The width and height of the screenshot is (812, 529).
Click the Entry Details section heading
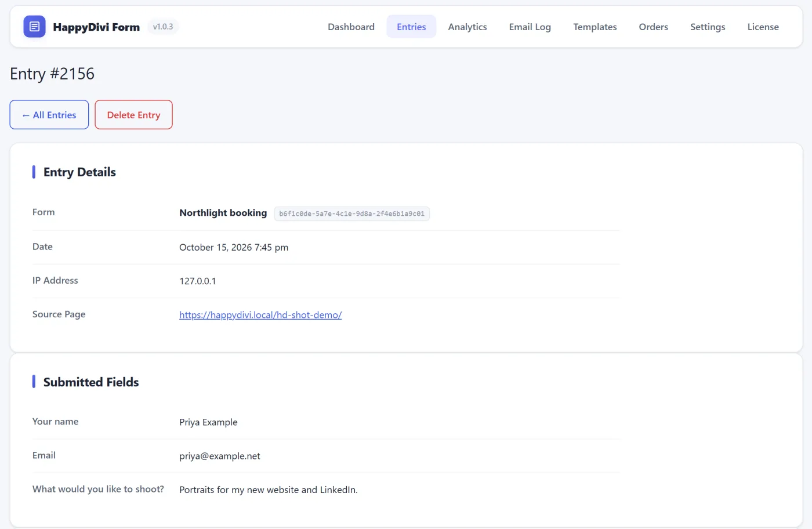pos(79,172)
